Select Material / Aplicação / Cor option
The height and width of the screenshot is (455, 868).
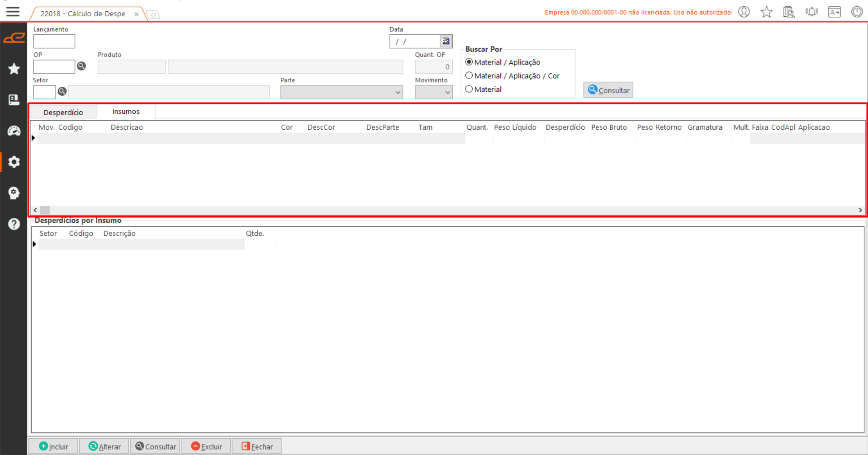[469, 76]
